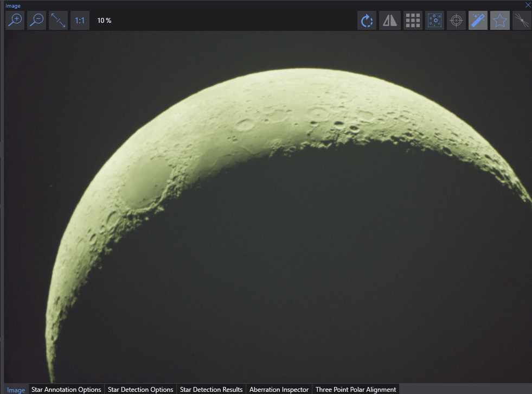Image resolution: width=532 pixels, height=394 pixels.
Task: Rotate the image with circular arrow icon
Action: pyautogui.click(x=367, y=21)
